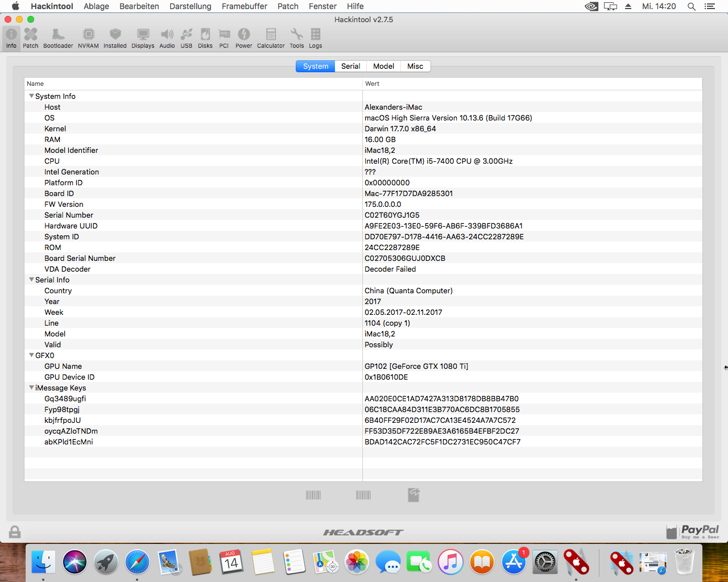Open the Hackintool folder stack in the Dock
728x582 pixels.
pos(622,562)
